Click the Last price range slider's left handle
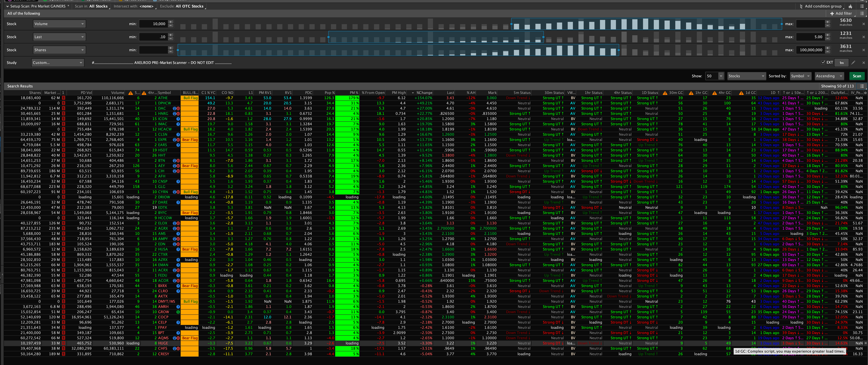This screenshot has width=868, height=365. tap(329, 37)
